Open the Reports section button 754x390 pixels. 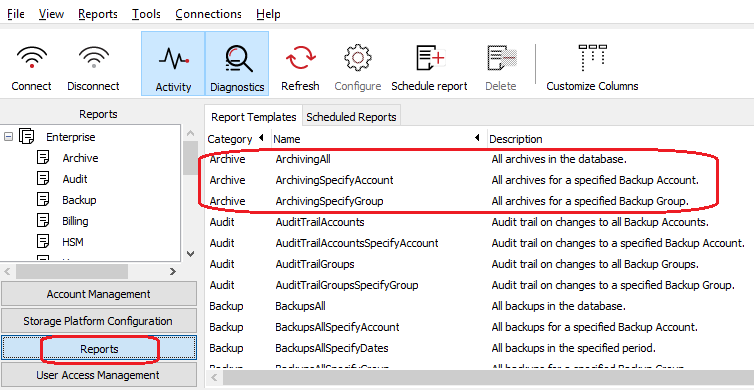click(99, 349)
